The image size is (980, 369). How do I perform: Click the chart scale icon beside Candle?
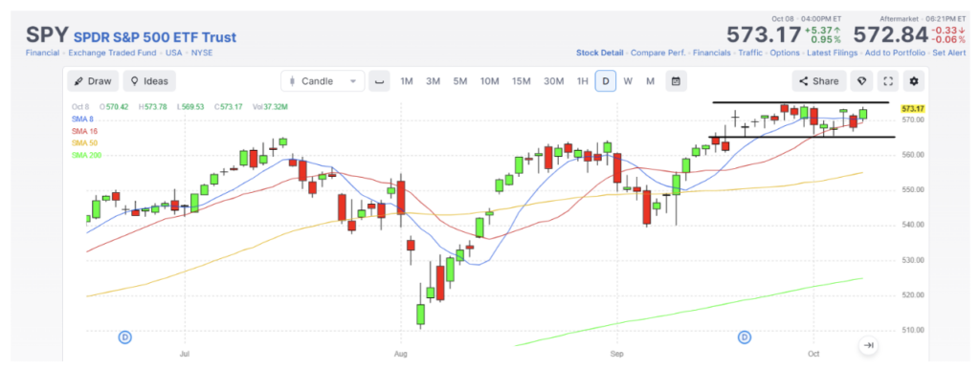point(379,81)
